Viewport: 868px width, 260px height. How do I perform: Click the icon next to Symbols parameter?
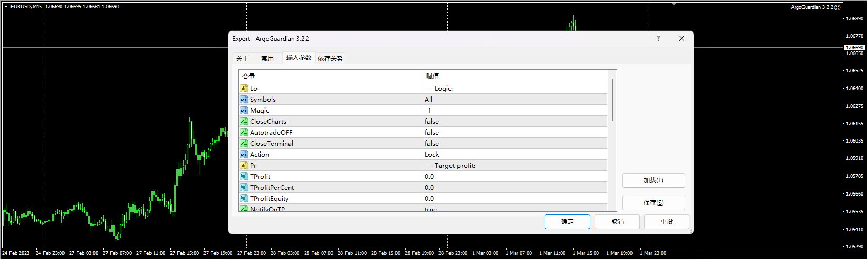click(243, 100)
